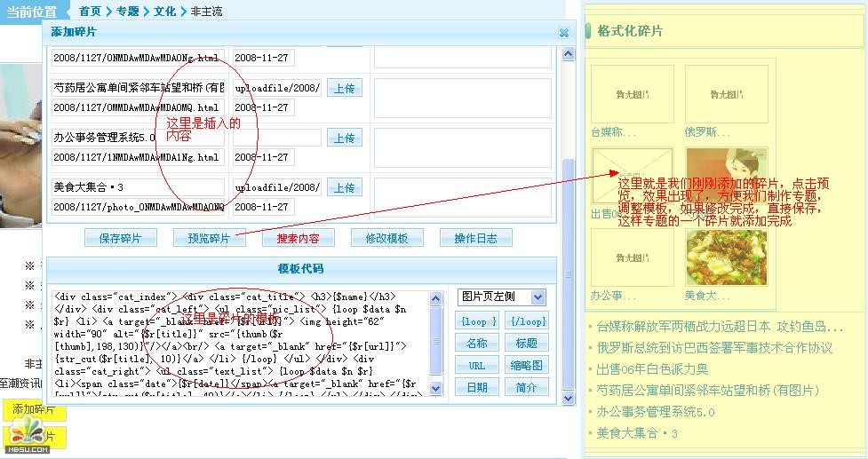Screen dimensions: 868x459
Task: Click 上传 for the 办公事务管理系统5.0 row
Action: [345, 138]
